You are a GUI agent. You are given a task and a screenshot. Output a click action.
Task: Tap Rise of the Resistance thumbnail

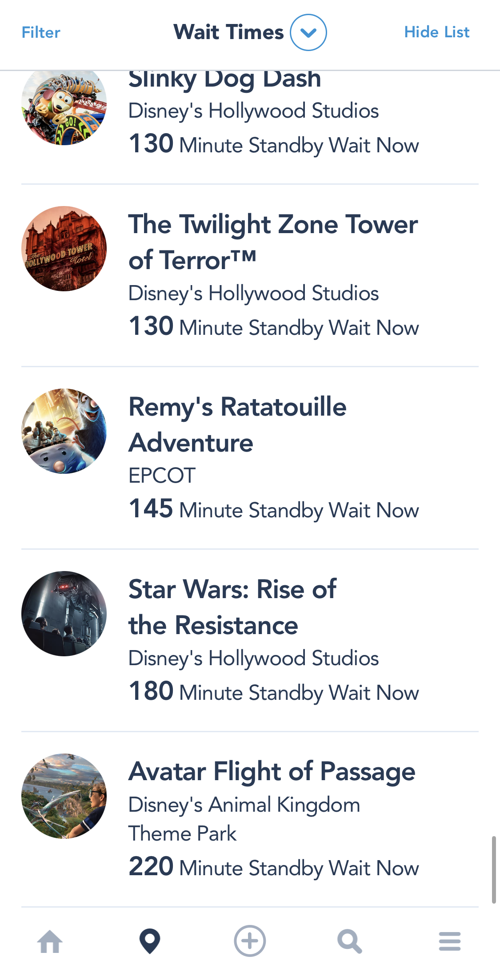click(x=64, y=614)
